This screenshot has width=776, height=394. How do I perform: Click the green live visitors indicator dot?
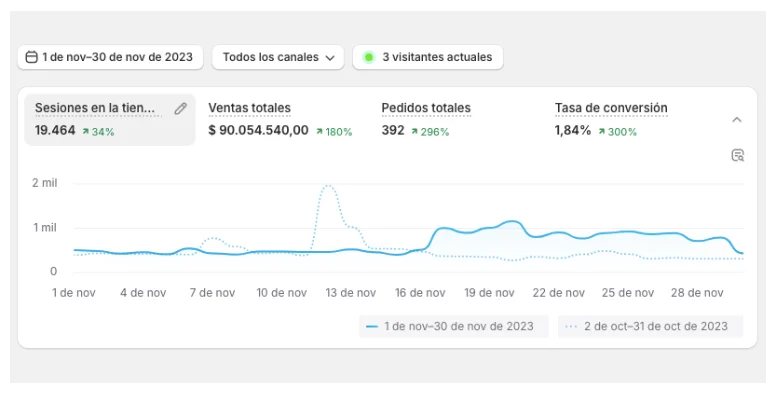[369, 57]
